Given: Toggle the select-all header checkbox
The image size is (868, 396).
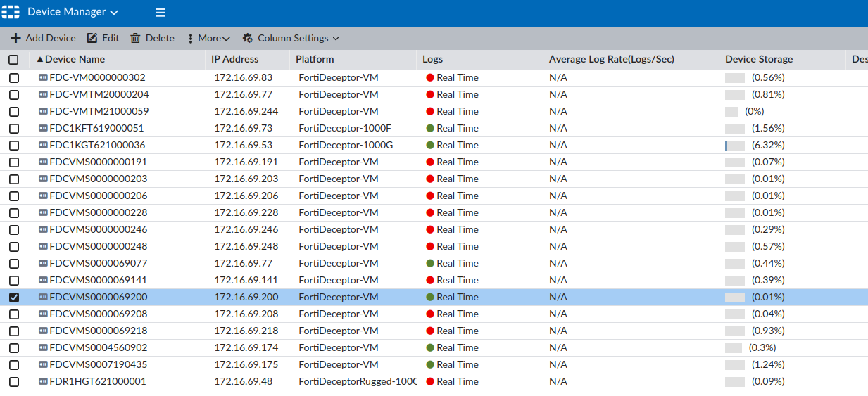Looking at the screenshot, I should tap(13, 60).
